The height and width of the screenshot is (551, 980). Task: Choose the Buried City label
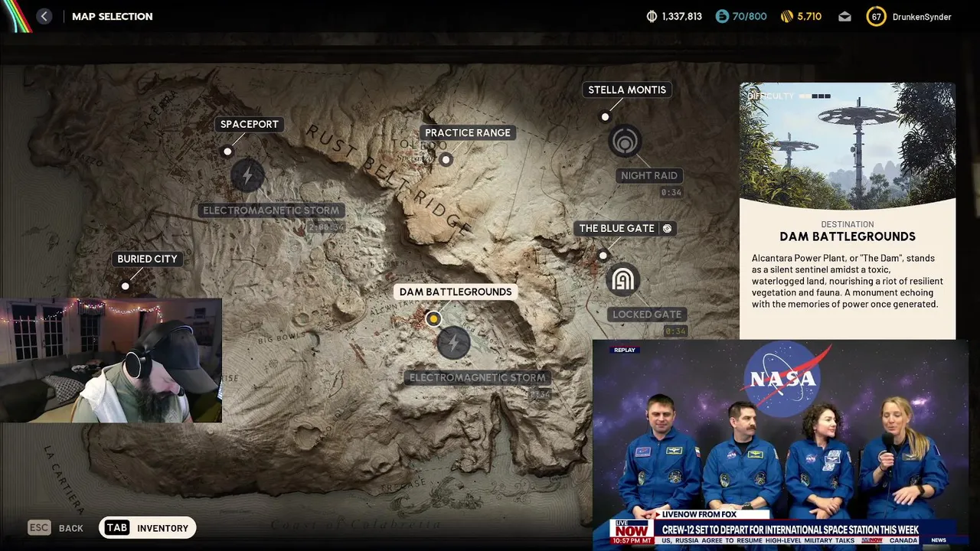(147, 259)
